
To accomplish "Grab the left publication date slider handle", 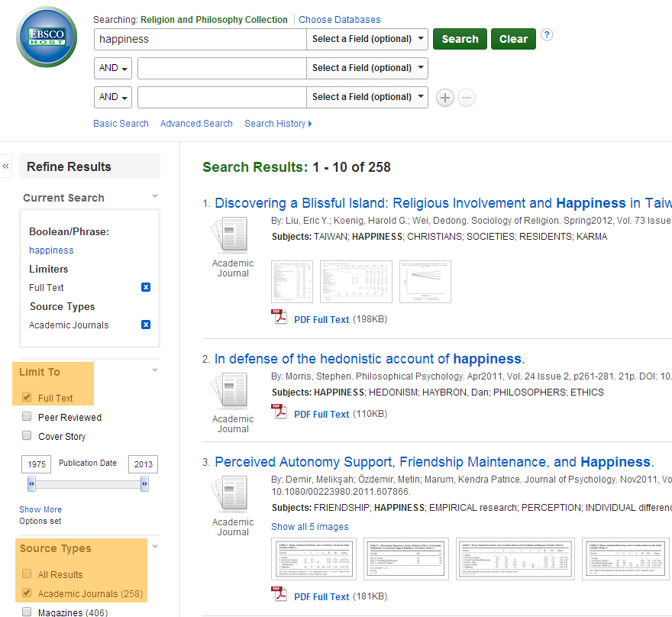I will tap(31, 484).
